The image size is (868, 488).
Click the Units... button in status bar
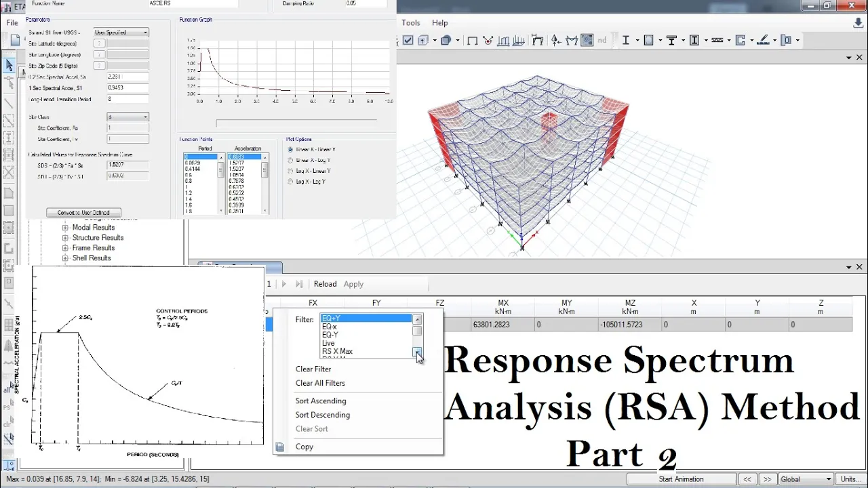[x=850, y=479]
